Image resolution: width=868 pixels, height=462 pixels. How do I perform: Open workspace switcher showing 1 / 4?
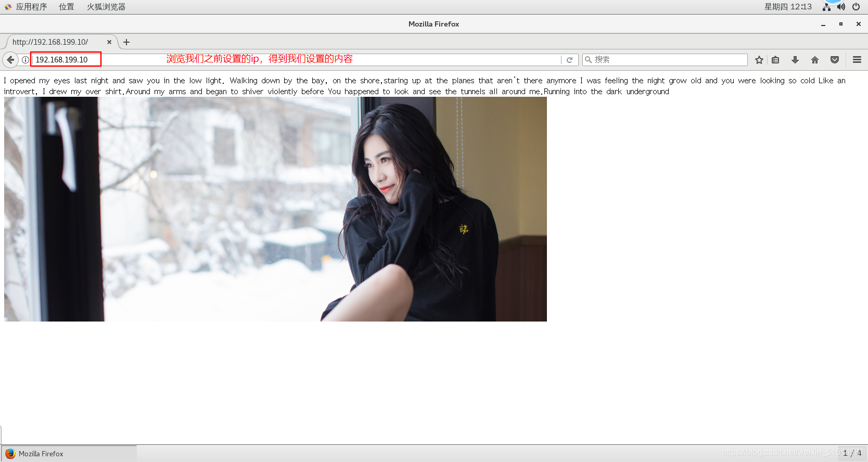[852, 453]
